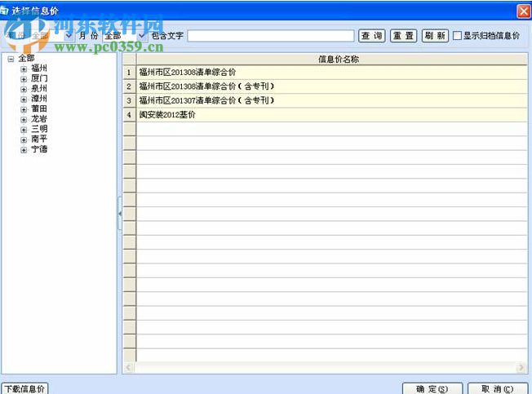Close the 选择信息价 dialog window
The width and height of the screenshot is (532, 394).
(x=524, y=11)
